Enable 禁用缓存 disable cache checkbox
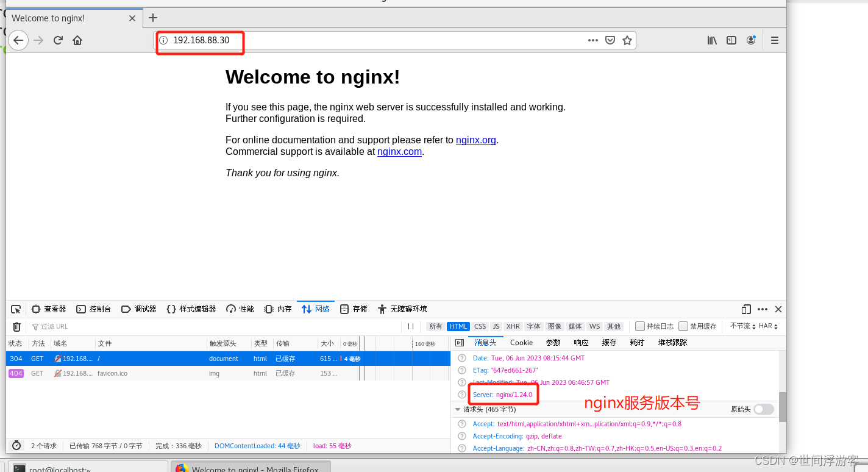Image resolution: width=868 pixels, height=472 pixels. point(683,326)
